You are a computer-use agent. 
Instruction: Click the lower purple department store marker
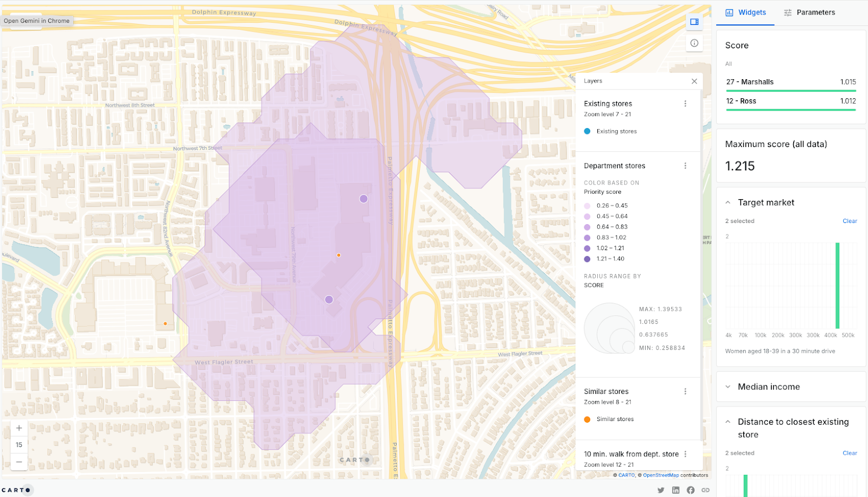(x=329, y=300)
